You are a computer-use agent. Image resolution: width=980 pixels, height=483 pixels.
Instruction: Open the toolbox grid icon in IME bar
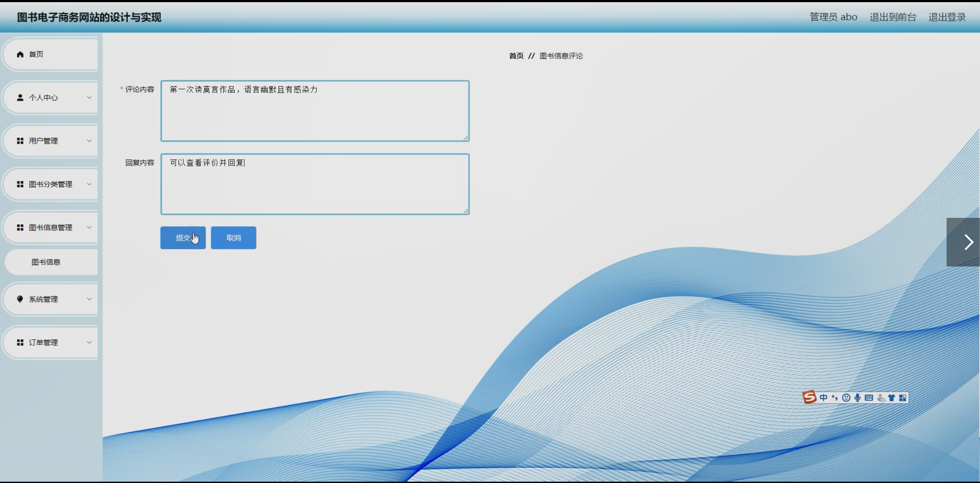[903, 398]
